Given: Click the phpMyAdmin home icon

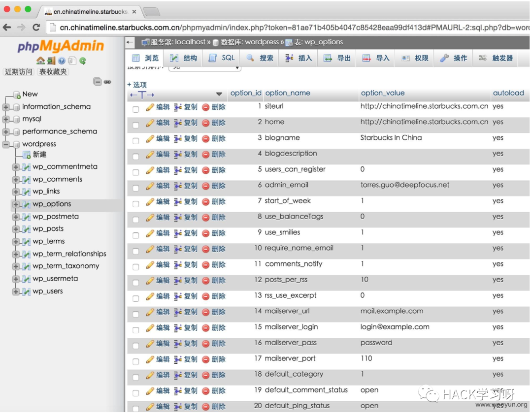Looking at the screenshot, I should tap(41, 61).
